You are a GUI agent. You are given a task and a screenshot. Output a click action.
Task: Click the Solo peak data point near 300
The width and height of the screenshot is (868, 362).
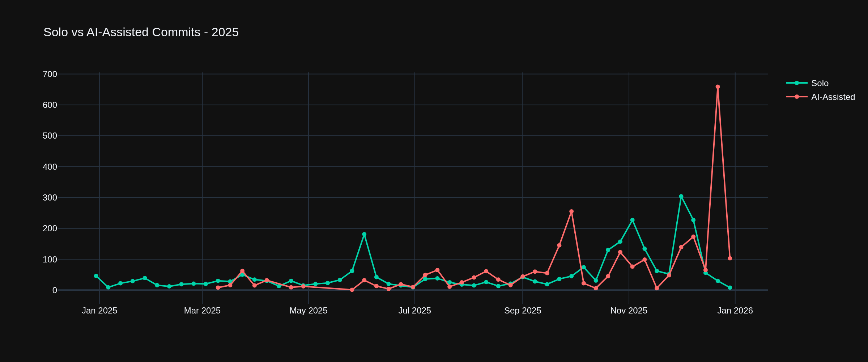(681, 197)
